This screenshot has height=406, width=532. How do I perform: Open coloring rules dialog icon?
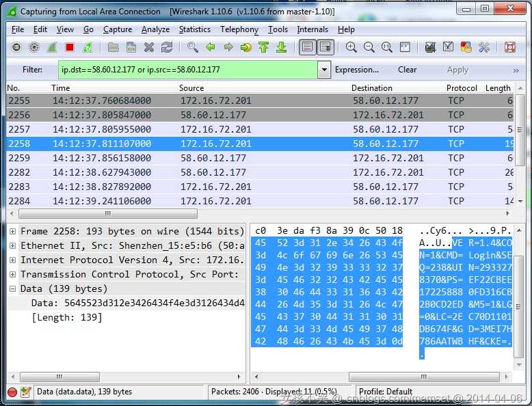click(x=466, y=47)
